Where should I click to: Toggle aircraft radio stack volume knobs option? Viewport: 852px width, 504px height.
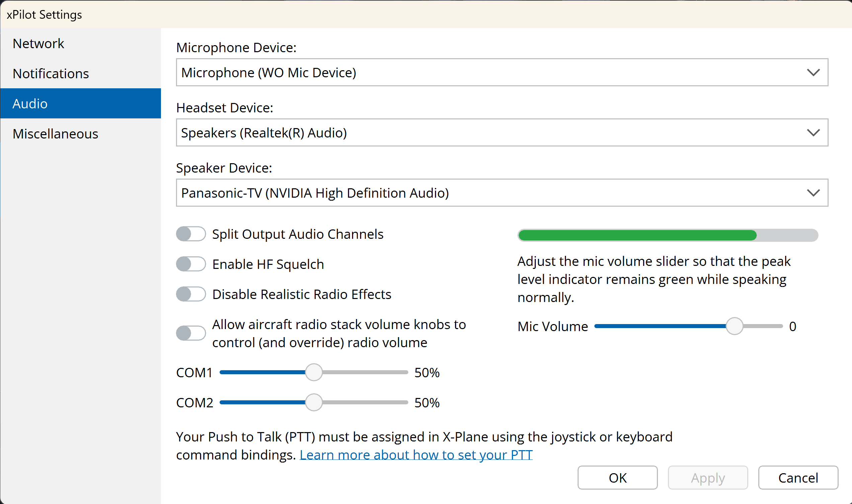(191, 333)
